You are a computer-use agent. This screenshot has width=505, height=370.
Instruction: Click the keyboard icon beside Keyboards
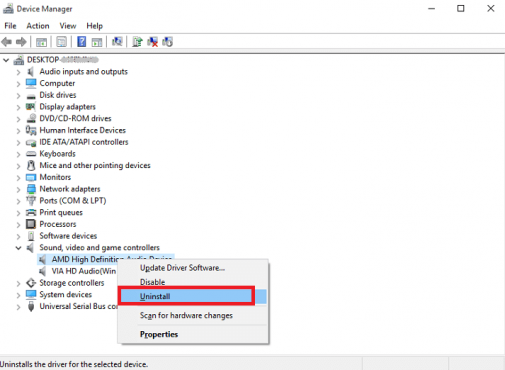tap(31, 154)
